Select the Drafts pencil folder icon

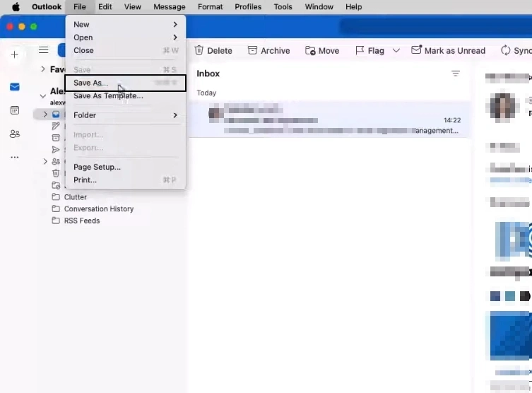(56, 127)
